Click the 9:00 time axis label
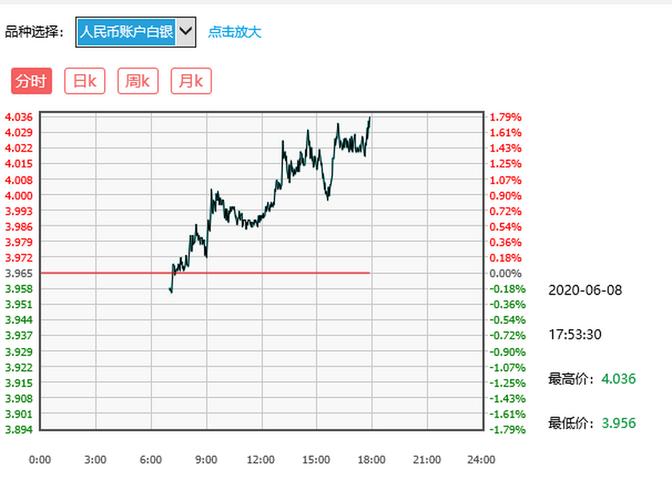Screen dimensions: 672x500 (205, 460)
